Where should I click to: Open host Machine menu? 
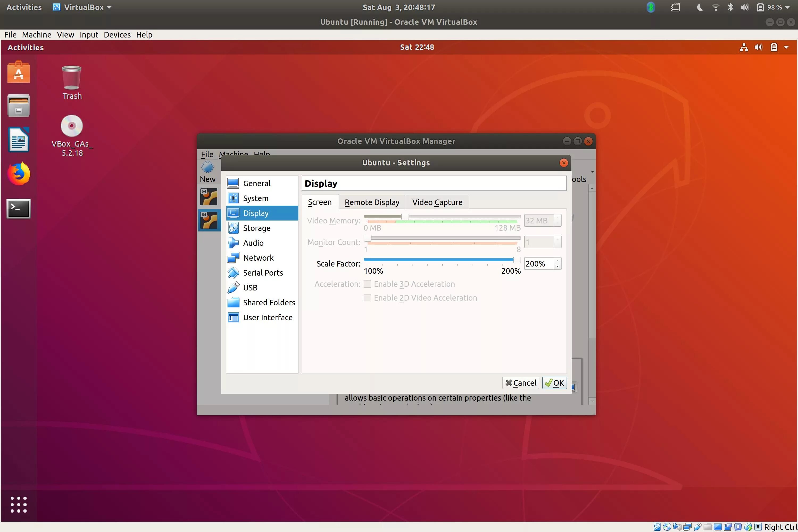coord(37,35)
